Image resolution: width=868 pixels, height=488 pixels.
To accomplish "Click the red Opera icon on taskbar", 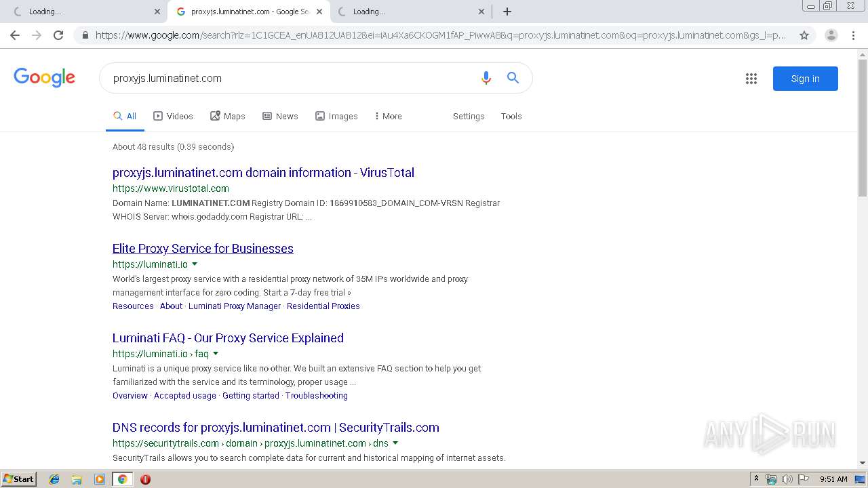I will [145, 479].
